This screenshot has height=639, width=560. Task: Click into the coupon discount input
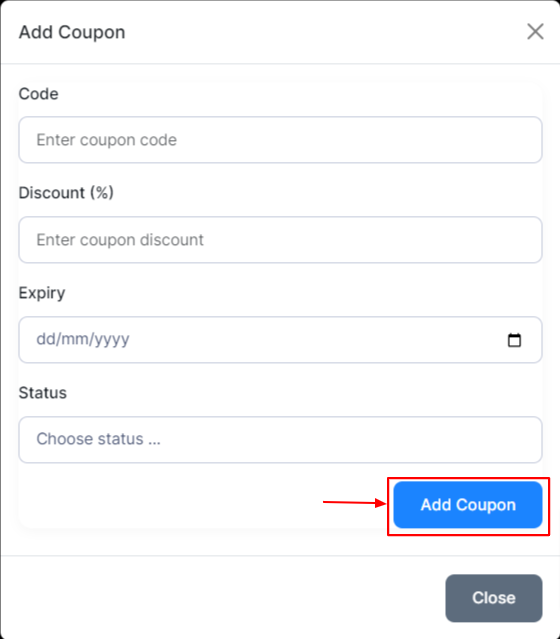[280, 240]
